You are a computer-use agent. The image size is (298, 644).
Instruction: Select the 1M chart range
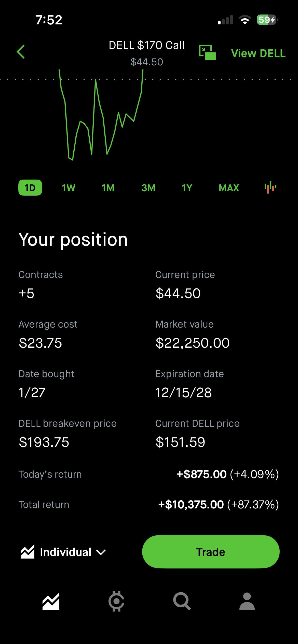coord(108,188)
